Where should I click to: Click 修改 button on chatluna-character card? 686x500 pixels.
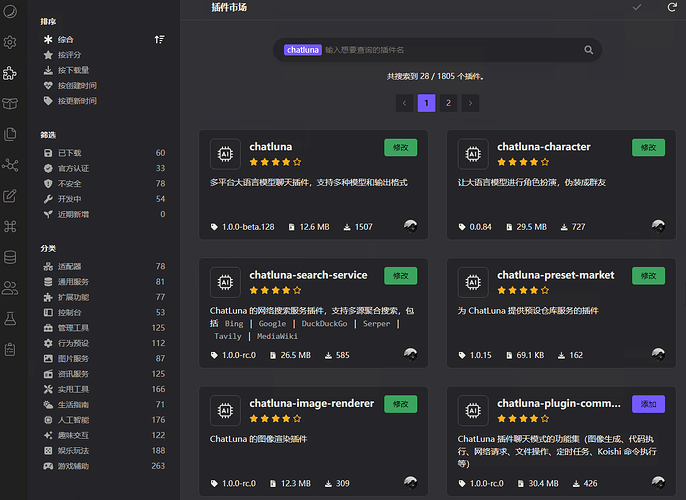point(648,147)
